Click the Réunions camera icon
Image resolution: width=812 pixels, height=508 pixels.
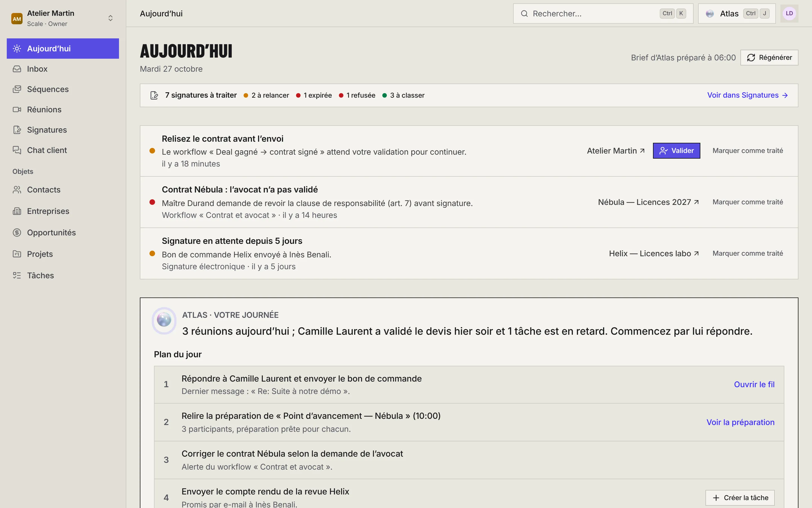click(17, 110)
